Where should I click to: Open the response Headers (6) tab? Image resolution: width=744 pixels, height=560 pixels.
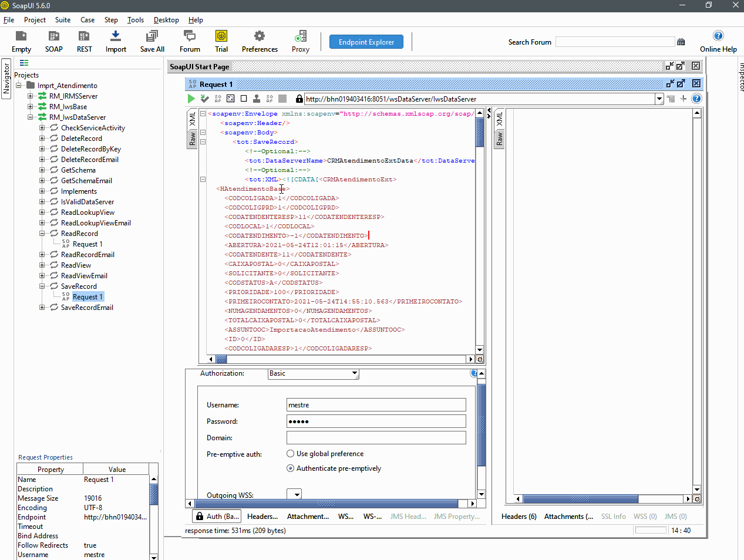pos(519,517)
